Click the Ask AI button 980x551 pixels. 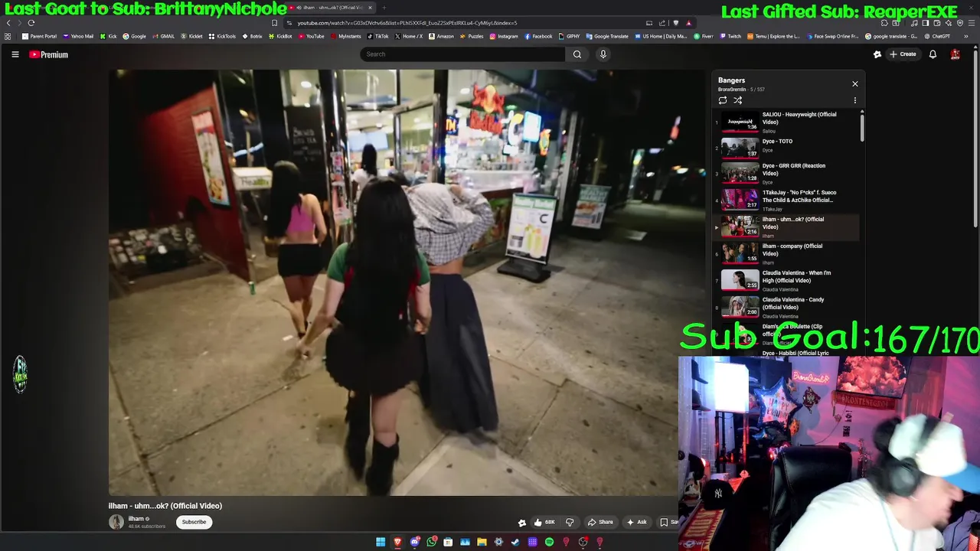(x=636, y=522)
